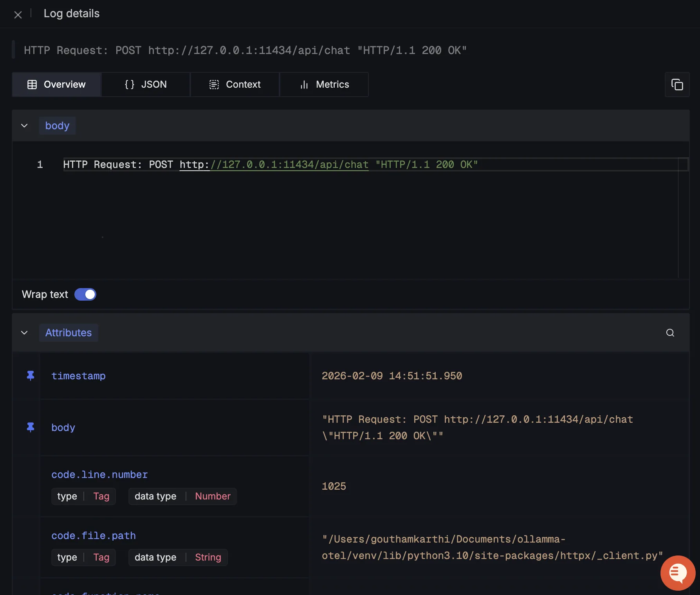Switch to the Metrics tab
Screen dimensions: 700x595
(x=324, y=85)
